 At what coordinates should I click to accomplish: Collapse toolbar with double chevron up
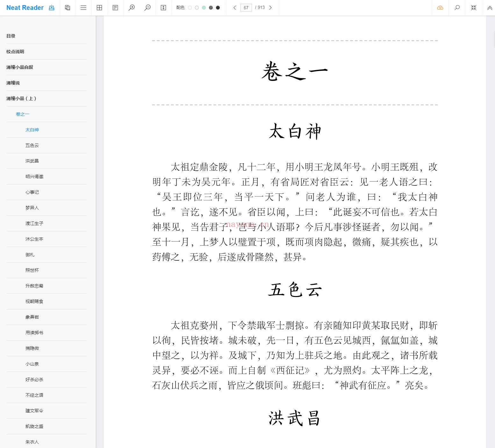[490, 8]
